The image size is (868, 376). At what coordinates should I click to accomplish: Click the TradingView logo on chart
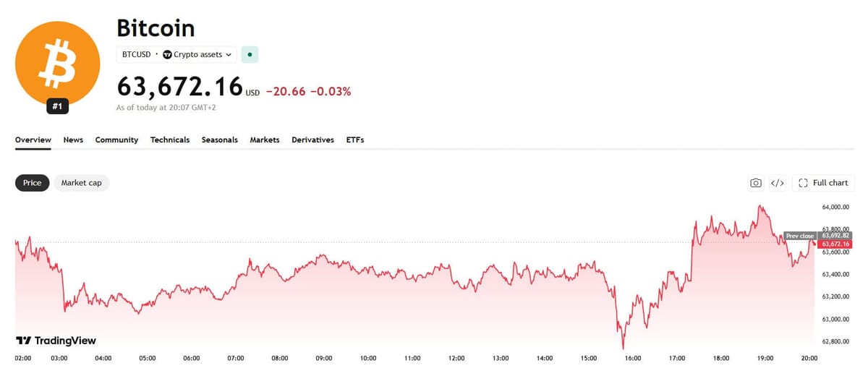tap(56, 341)
